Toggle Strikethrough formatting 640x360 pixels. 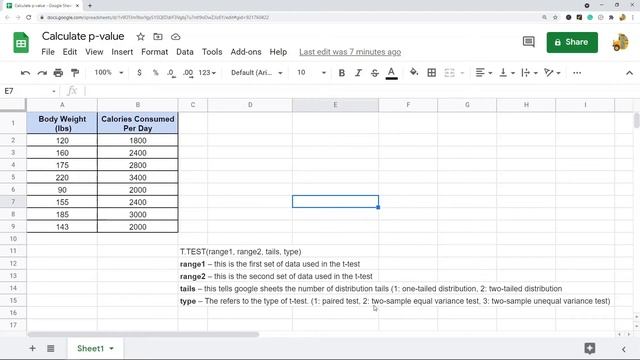tap(375, 73)
